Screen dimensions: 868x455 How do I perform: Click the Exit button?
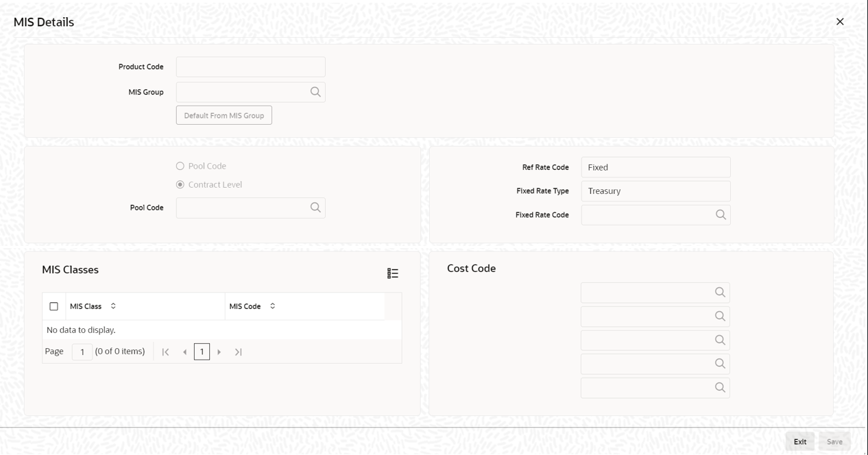click(799, 441)
